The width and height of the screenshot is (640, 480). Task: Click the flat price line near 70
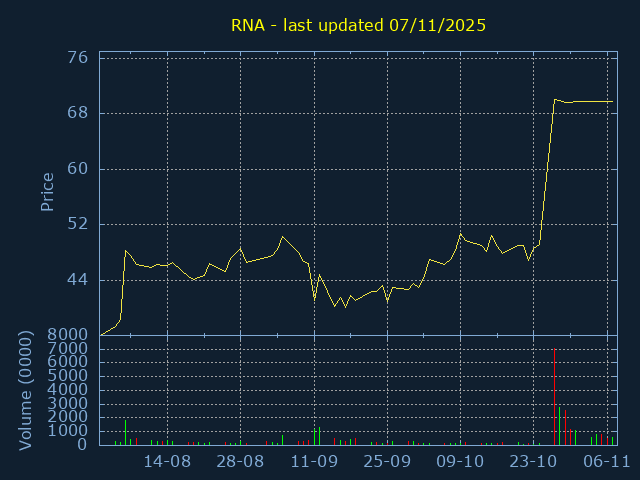coord(590,101)
